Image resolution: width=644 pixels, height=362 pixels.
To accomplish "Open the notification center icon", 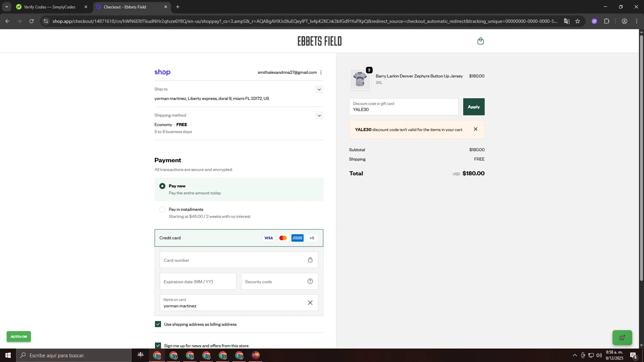I will [x=633, y=355].
